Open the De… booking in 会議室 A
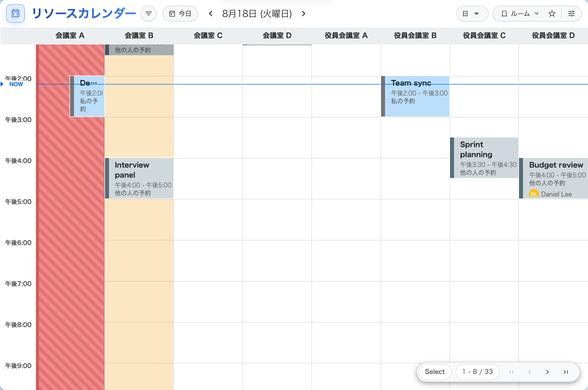Screen dimensions: 588x390 point(87,96)
